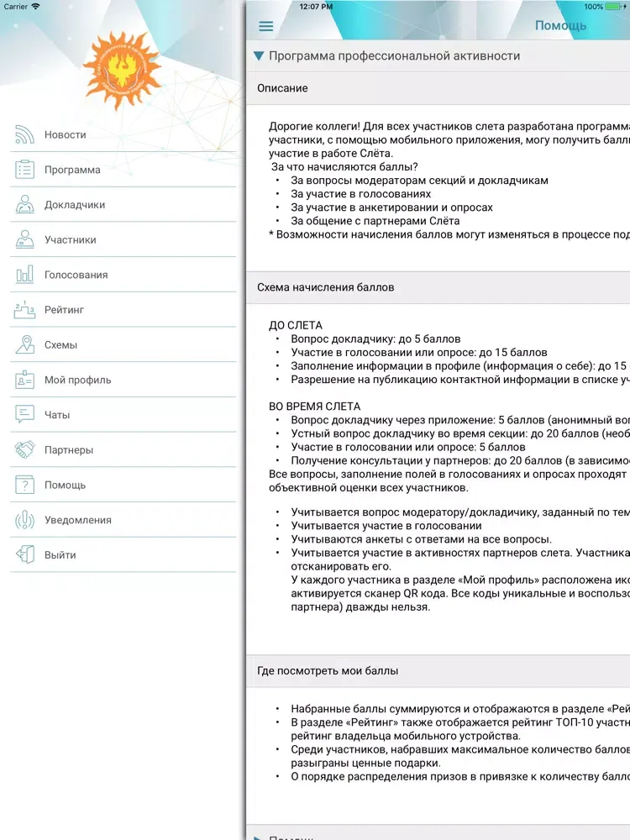Tap the Мой профиль ID card icon
This screenshot has height=840, width=630.
pyautogui.click(x=24, y=380)
